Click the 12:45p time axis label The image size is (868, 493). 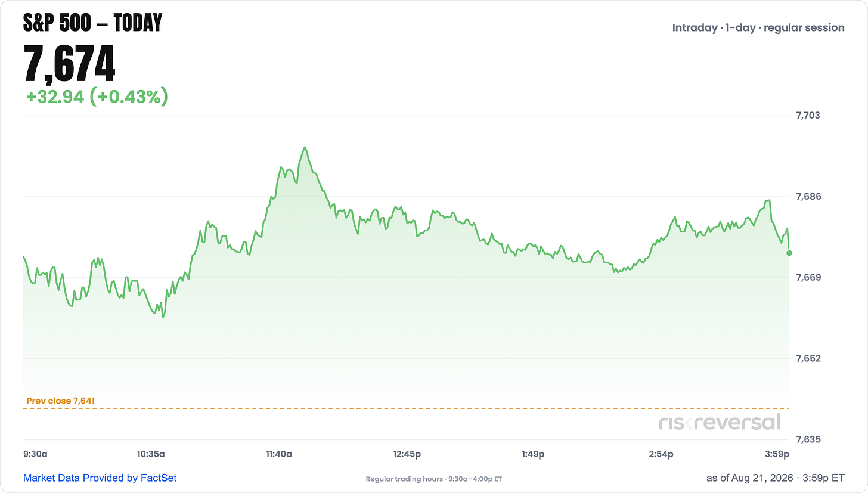point(407,454)
